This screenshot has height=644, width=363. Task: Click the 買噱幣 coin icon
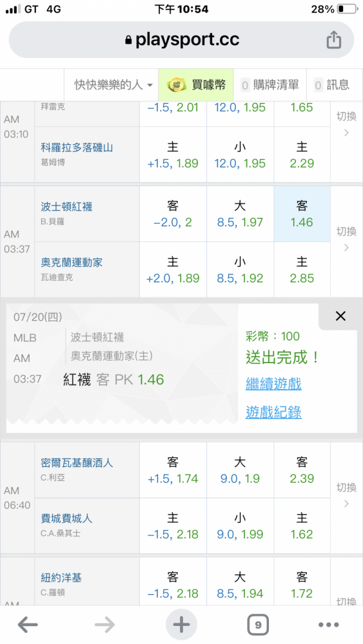coord(175,85)
